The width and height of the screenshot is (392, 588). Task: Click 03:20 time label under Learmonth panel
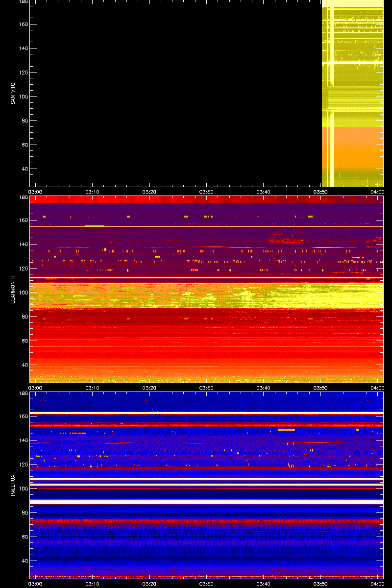pos(149,388)
